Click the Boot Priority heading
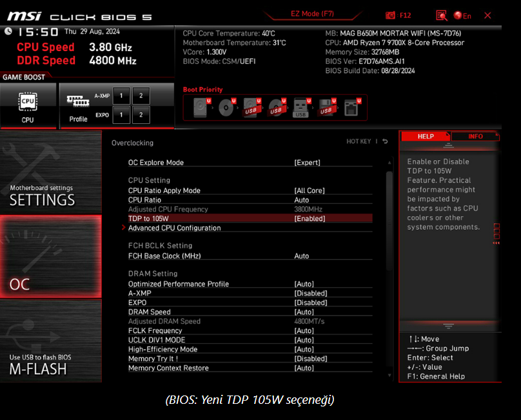The width and height of the screenshot is (521, 420). 202,90
